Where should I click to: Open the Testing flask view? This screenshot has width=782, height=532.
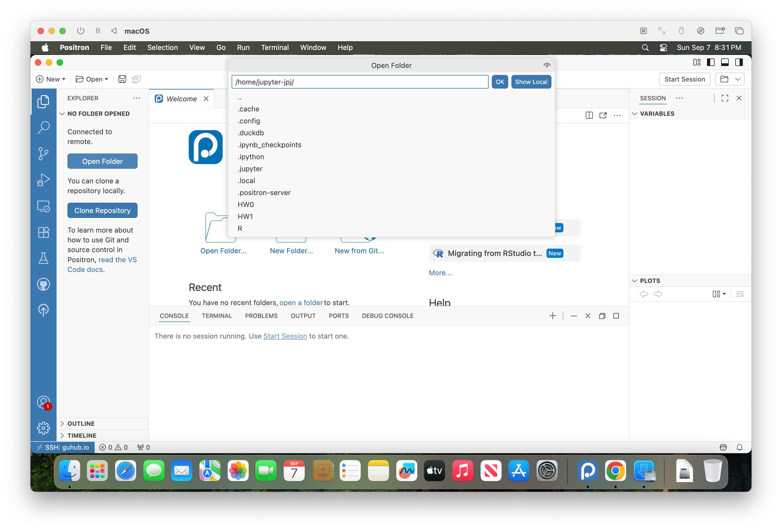coord(44,258)
